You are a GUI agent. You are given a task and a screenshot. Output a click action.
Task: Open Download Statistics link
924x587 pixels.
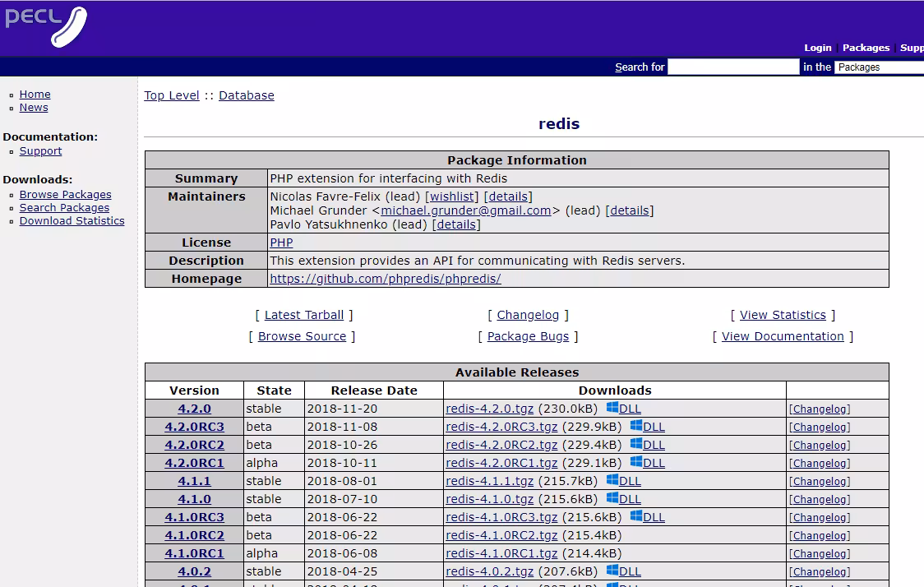click(x=72, y=220)
